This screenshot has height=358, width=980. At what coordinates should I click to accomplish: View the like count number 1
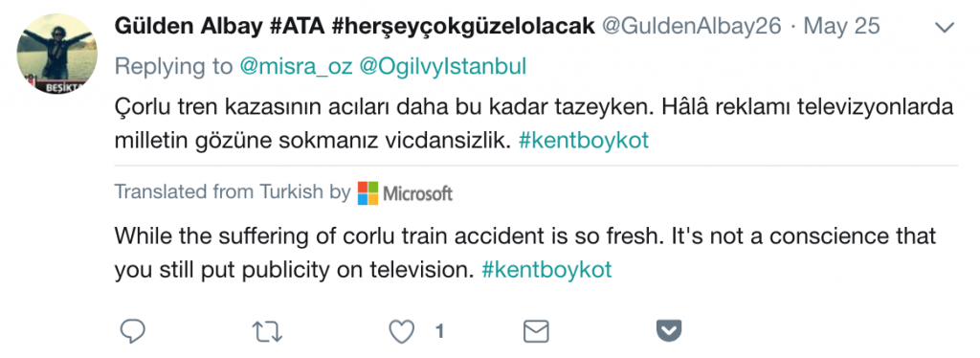[439, 332]
